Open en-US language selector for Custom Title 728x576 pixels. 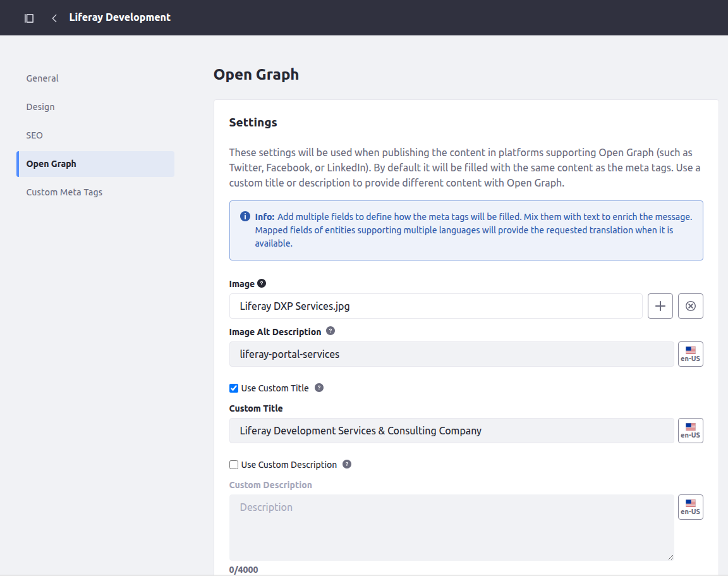(x=690, y=431)
